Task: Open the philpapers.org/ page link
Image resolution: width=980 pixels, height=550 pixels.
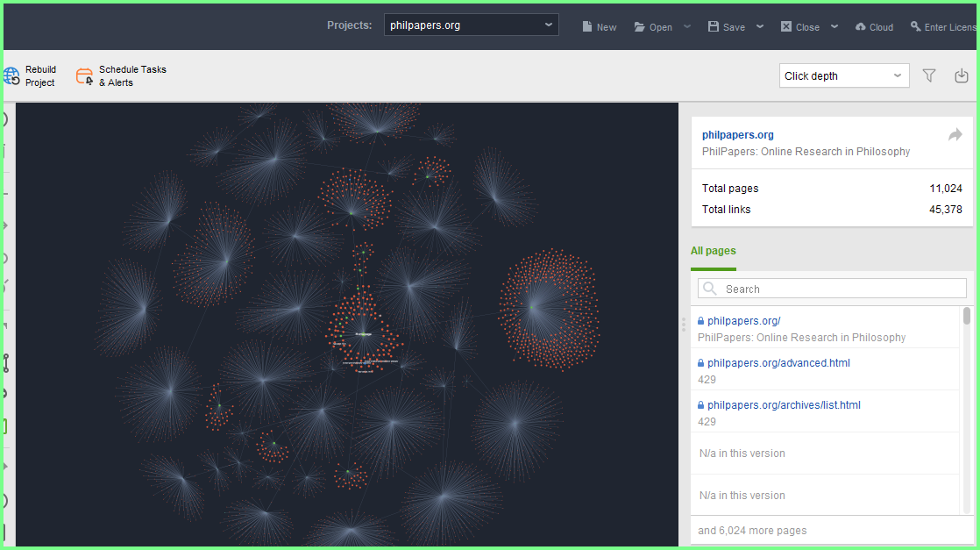Action: pos(743,321)
